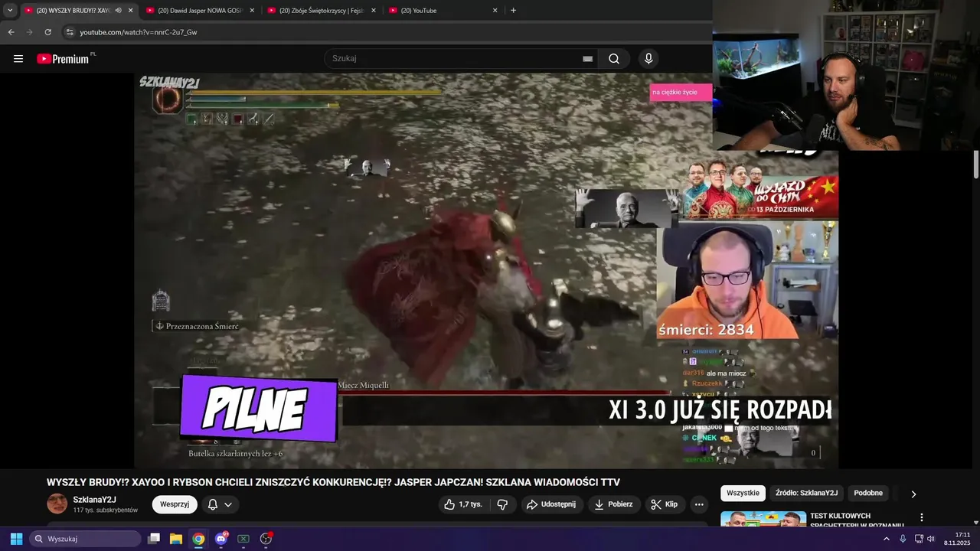The height and width of the screenshot is (551, 980).
Task: Open the OBS Studio taskbar icon
Action: pos(266,539)
